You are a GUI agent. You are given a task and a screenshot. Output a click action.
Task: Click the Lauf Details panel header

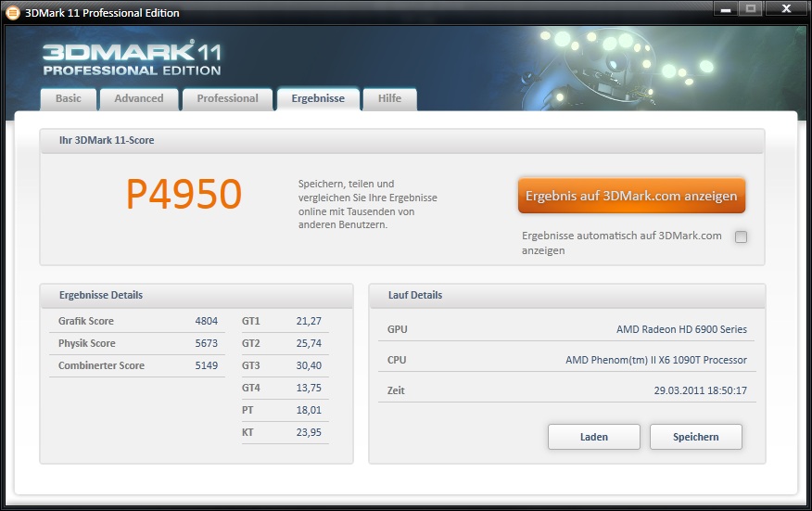click(567, 296)
